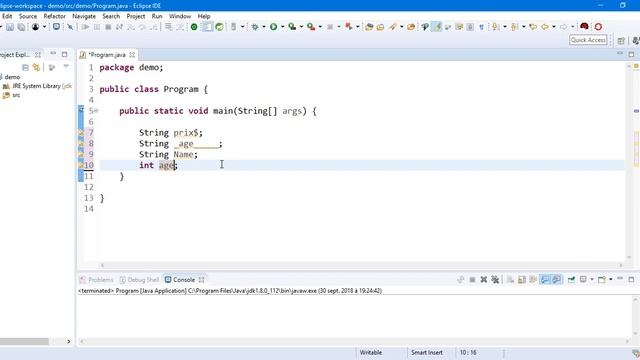
Task: Select the demo project in Project Explorer
Action: point(12,77)
